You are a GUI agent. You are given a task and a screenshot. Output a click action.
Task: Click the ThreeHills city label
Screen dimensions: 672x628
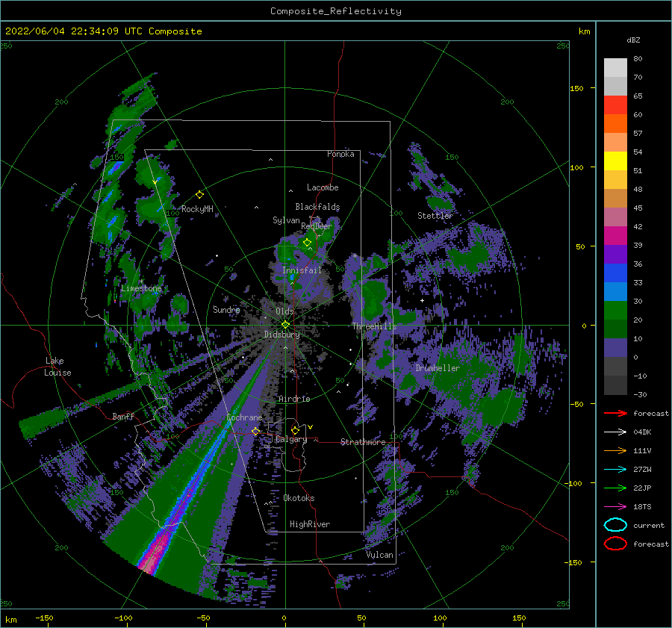375,326
